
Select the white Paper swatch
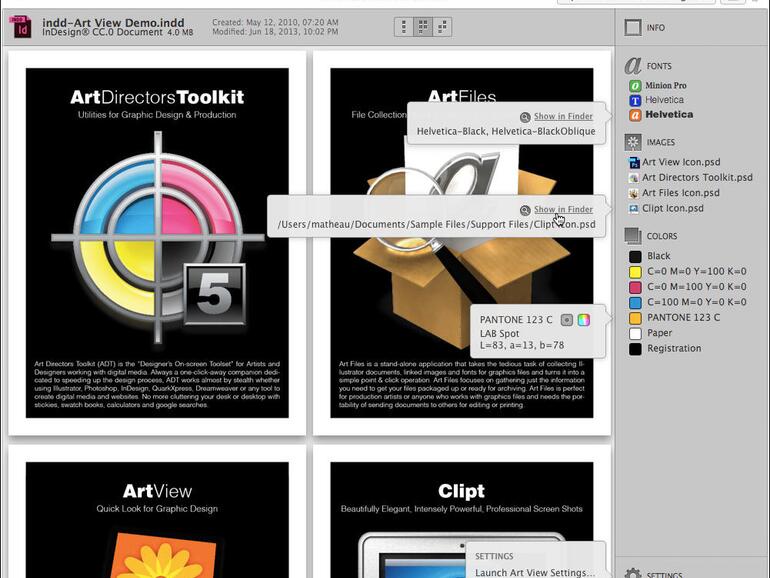pyautogui.click(x=635, y=333)
